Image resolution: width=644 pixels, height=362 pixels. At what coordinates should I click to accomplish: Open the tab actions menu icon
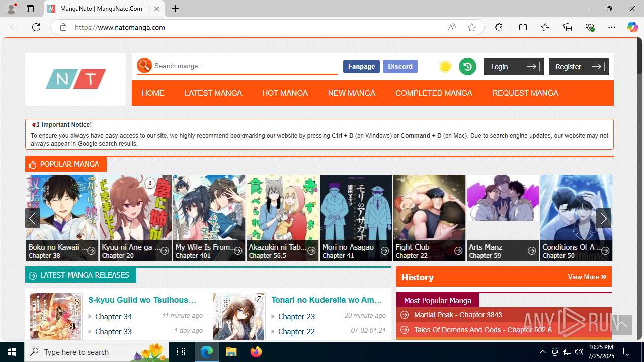pyautogui.click(x=30, y=9)
